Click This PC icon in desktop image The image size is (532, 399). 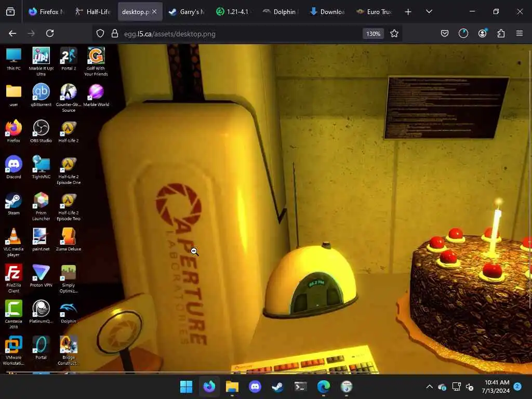coord(14,59)
